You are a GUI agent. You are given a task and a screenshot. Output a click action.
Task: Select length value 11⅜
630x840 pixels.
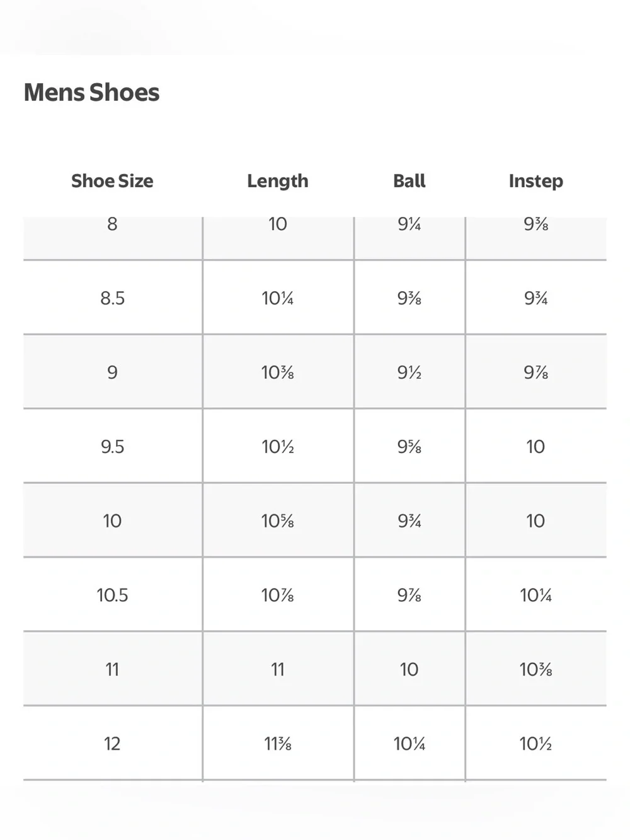278,744
